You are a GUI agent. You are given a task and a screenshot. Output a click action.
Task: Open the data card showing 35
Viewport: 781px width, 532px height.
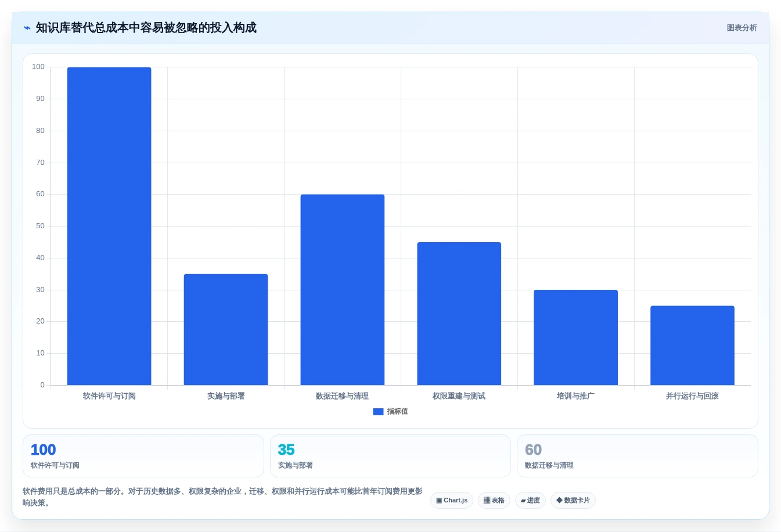tap(390, 456)
